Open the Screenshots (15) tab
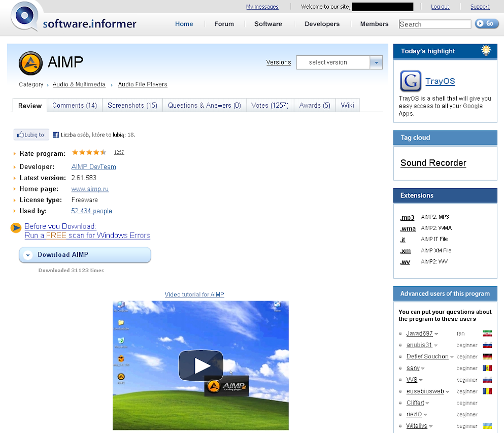Viewport: 504px width, 433px height. 132,106
